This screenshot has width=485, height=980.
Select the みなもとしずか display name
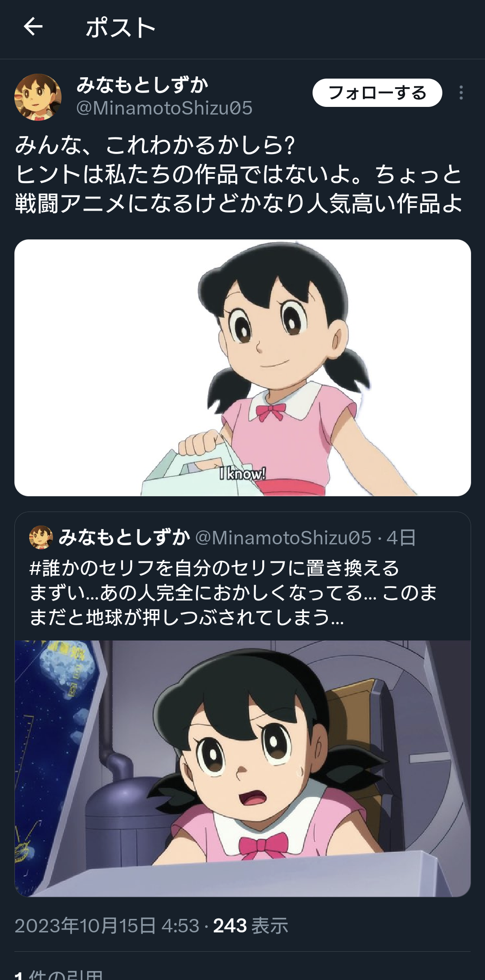(x=142, y=85)
